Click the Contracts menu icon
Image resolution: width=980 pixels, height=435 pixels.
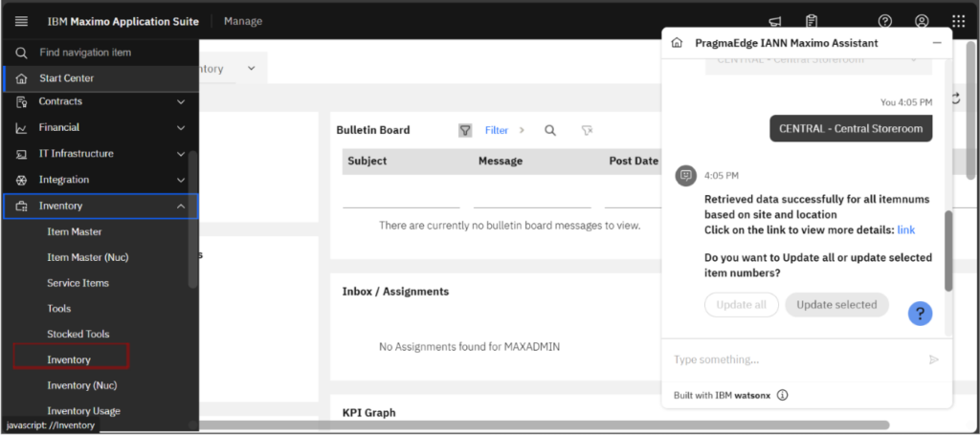click(21, 101)
